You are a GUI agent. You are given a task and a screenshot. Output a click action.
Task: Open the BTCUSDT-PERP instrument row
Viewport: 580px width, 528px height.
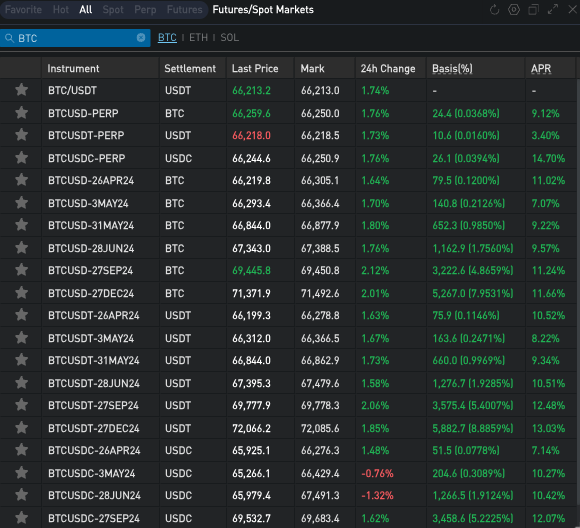(x=289, y=135)
